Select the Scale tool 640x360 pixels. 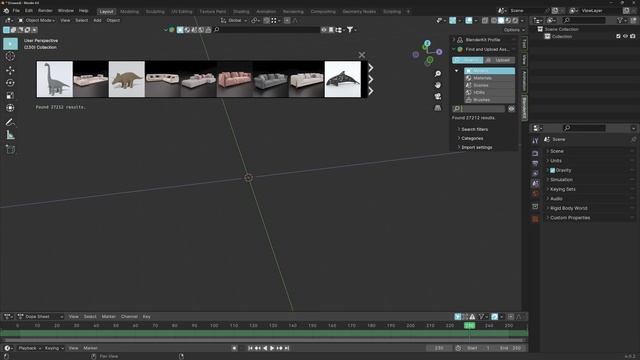tap(10, 96)
